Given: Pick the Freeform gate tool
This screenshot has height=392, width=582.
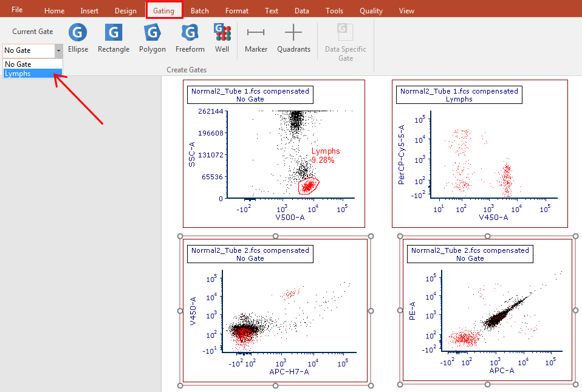Looking at the screenshot, I should 190,38.
